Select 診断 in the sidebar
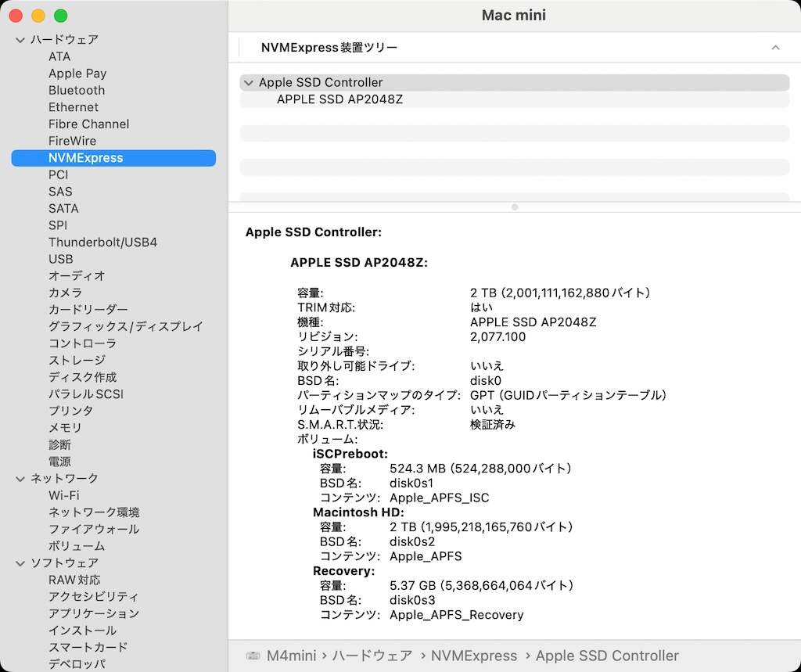This screenshot has width=801, height=672. click(x=59, y=444)
